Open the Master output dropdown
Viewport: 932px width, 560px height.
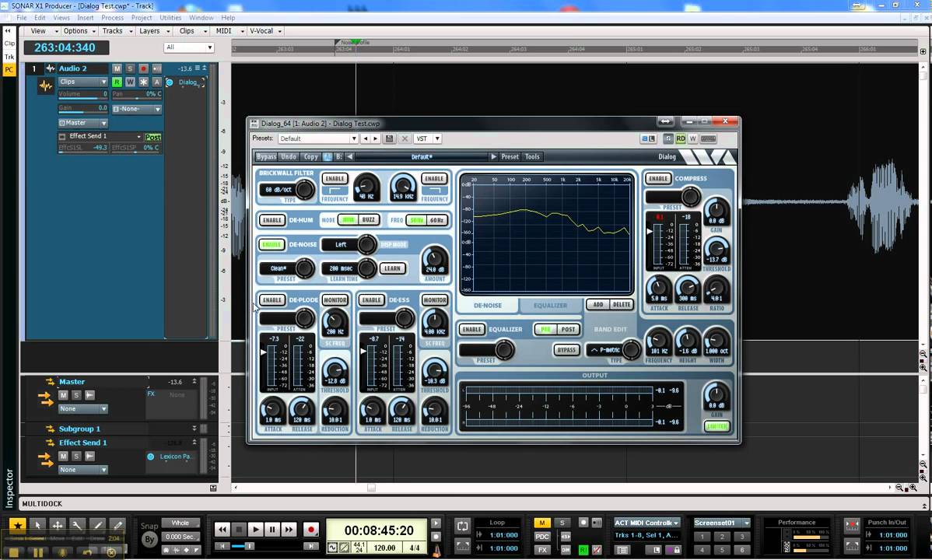[x=82, y=123]
